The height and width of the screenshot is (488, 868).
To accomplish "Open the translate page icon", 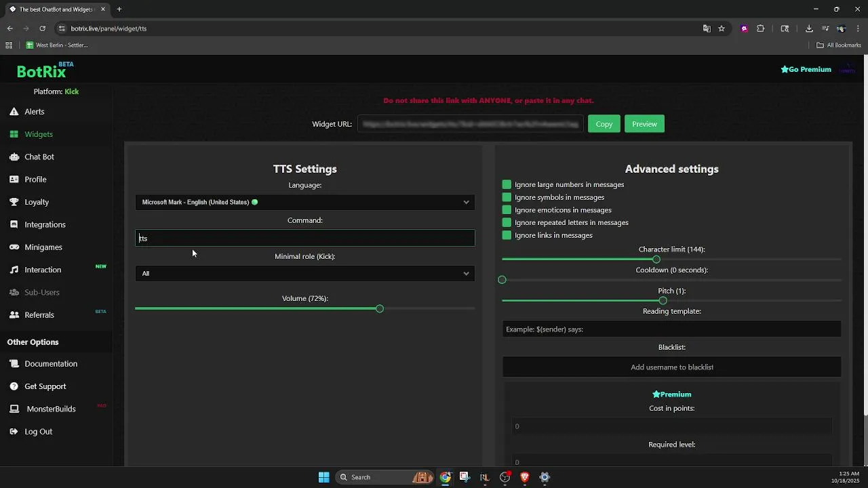I will coord(707,28).
